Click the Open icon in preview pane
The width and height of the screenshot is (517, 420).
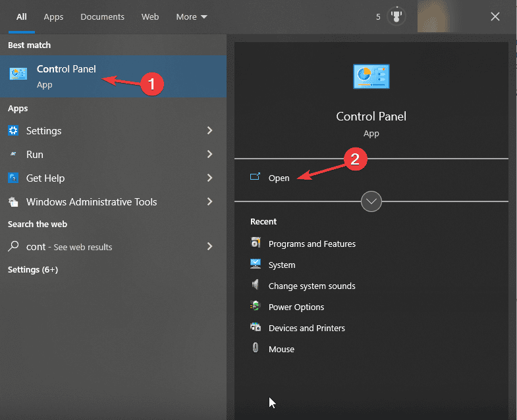(255, 176)
